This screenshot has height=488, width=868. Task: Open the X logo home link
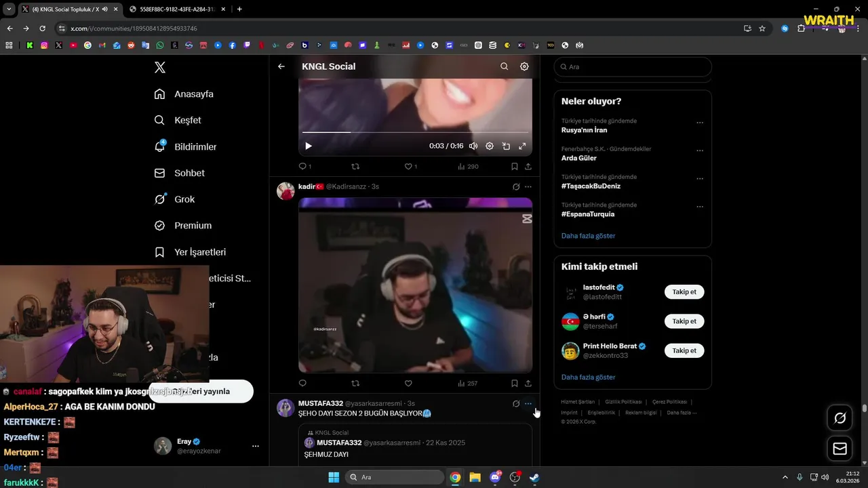tap(160, 67)
